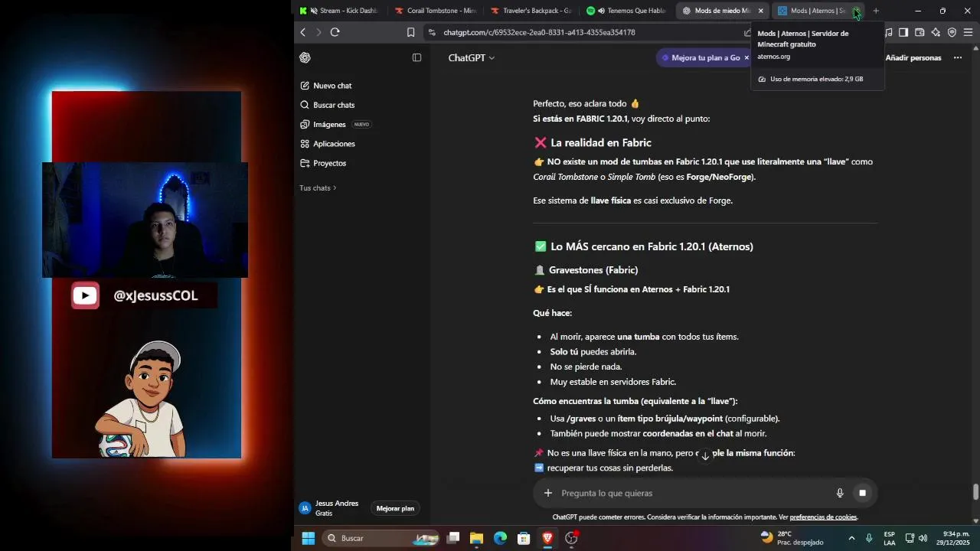Click the La realidad en Fabric heading

point(601,142)
